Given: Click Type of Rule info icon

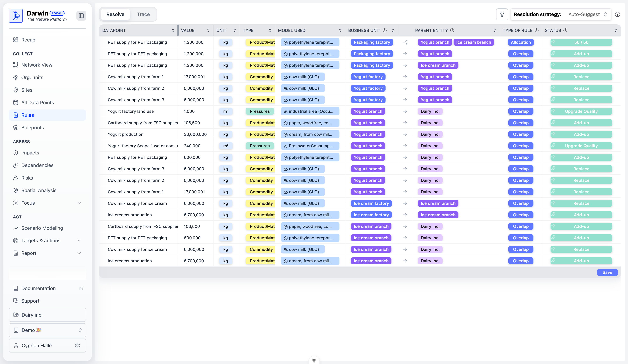Looking at the screenshot, I should pyautogui.click(x=537, y=30).
